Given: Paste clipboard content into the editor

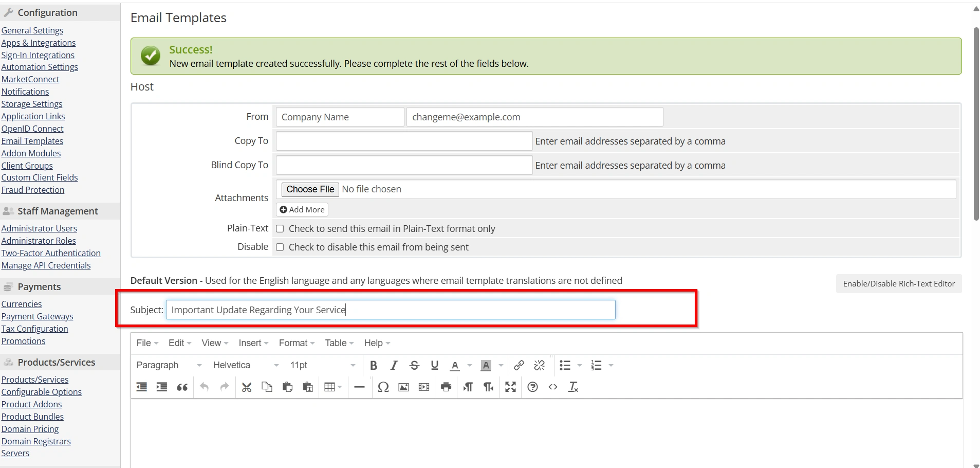Looking at the screenshot, I should 287,387.
